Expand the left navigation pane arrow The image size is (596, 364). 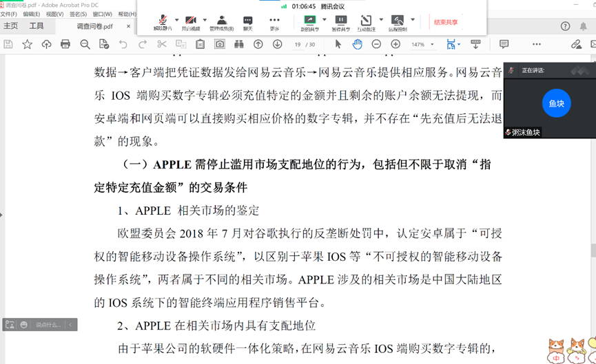1,215
